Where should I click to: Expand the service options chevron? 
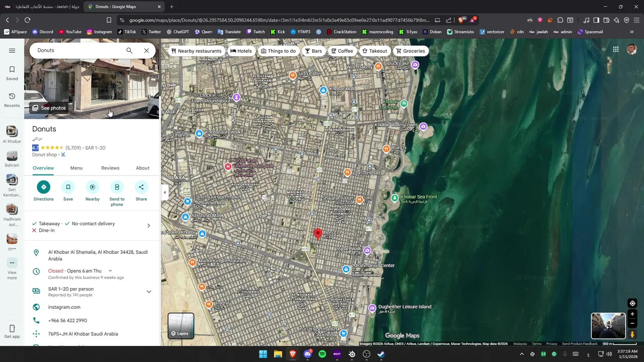coord(148,226)
